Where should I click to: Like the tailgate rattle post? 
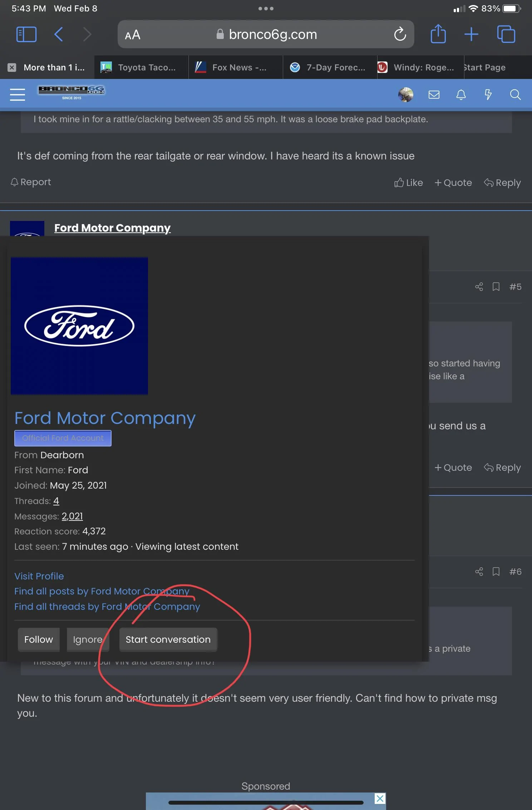(408, 183)
